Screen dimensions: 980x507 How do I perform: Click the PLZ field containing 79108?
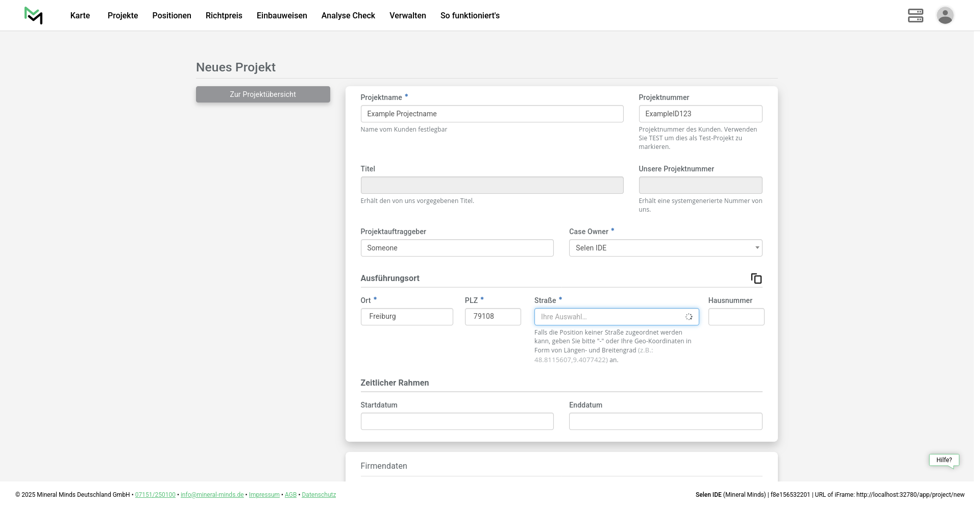pyautogui.click(x=493, y=316)
